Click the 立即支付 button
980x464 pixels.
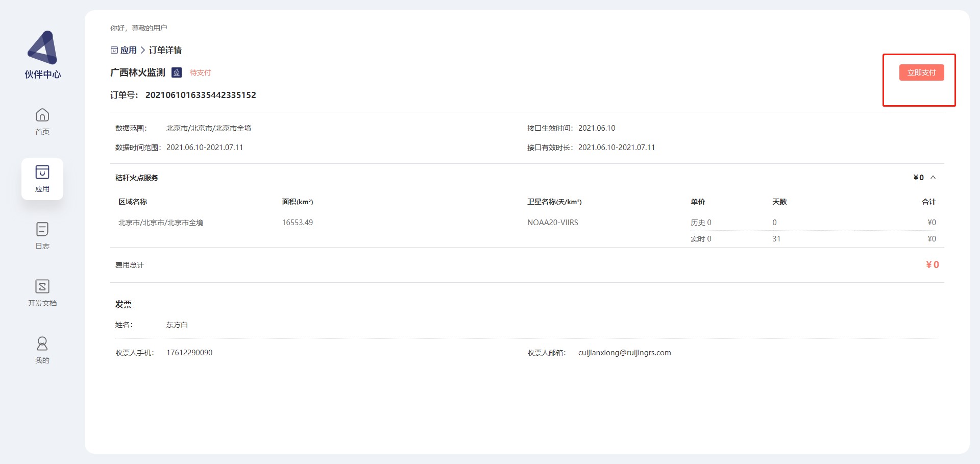click(921, 72)
